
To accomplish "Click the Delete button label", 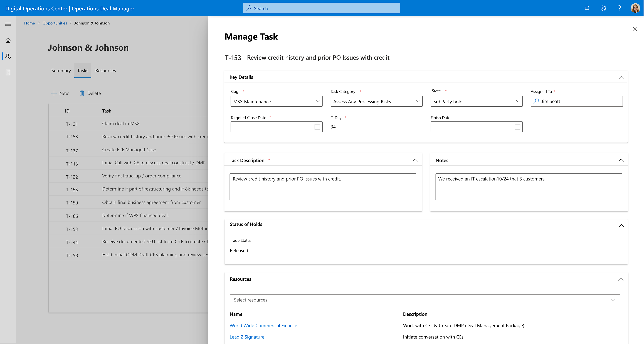I will pos(94,93).
